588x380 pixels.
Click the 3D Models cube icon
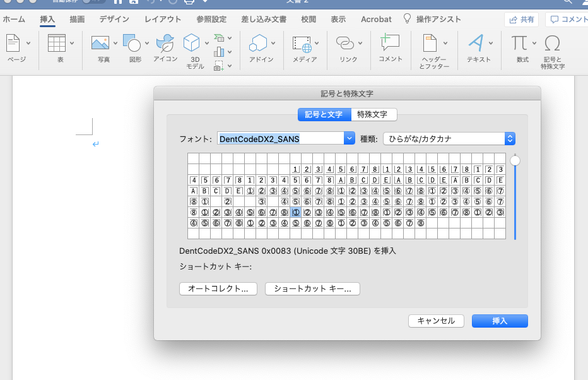(191, 43)
